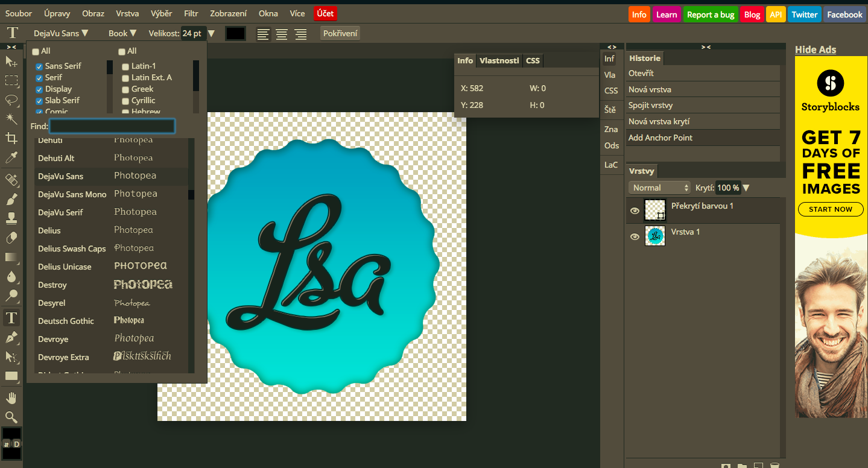This screenshot has height=468, width=868.
Task: Open the black text color swatch
Action: [x=235, y=34]
